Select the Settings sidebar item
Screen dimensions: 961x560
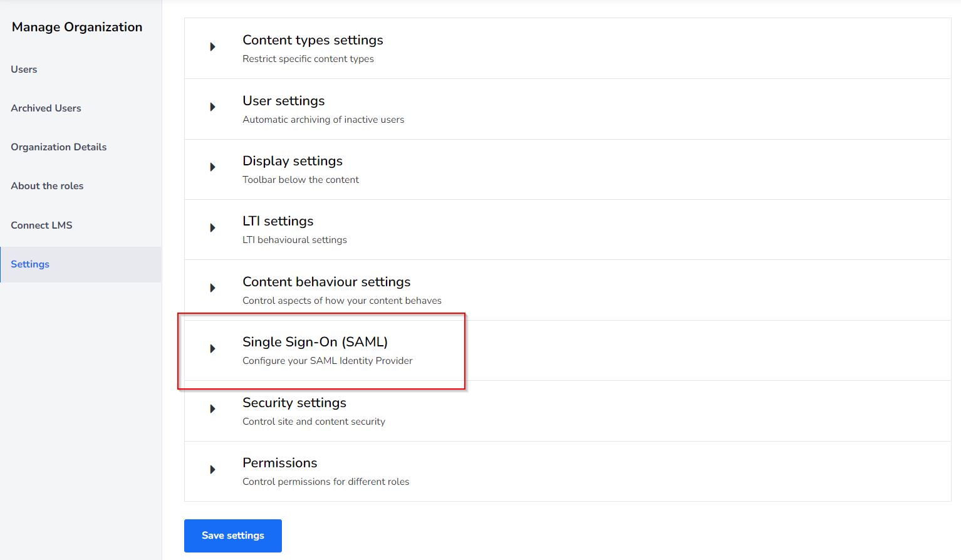click(x=81, y=264)
